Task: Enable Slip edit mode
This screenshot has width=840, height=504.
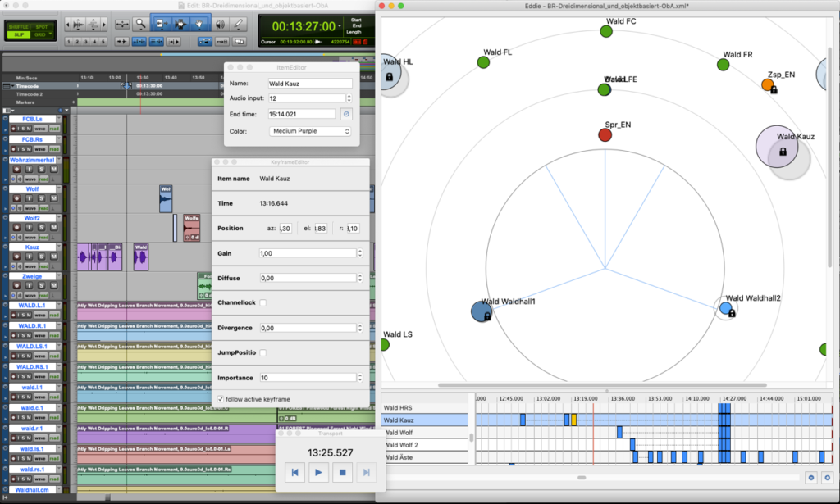Action: pos(17,35)
